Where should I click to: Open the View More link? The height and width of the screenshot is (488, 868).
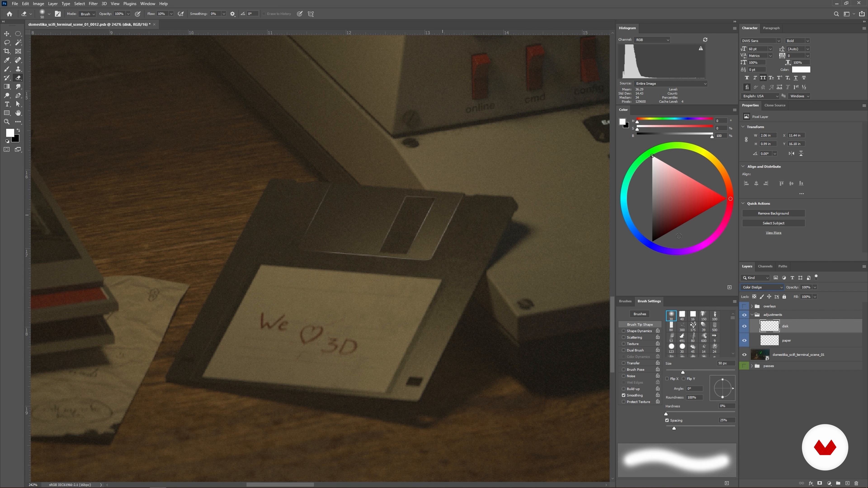pos(773,233)
